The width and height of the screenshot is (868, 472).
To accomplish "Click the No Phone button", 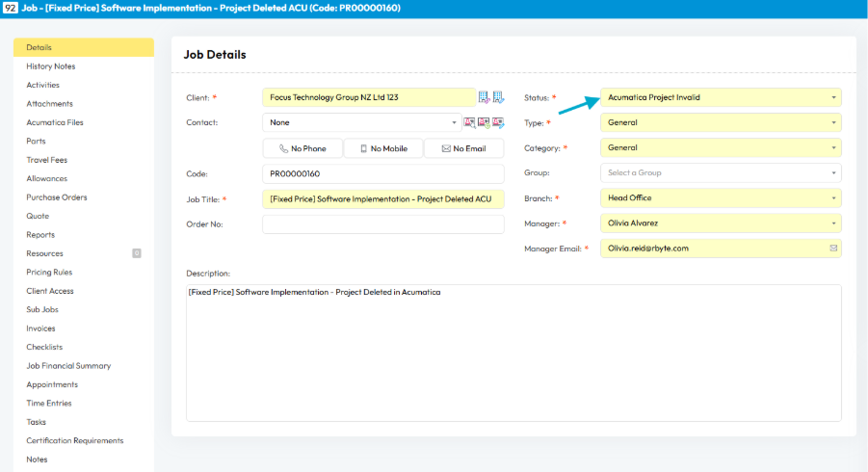I will pos(302,148).
